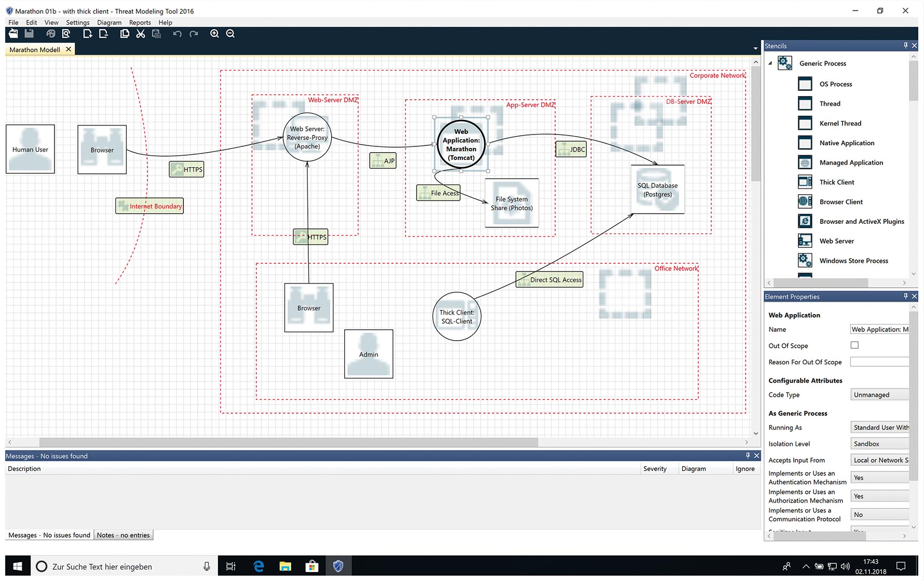Switch to design view icon
The height and width of the screenshot is (581, 924).
click(x=50, y=34)
